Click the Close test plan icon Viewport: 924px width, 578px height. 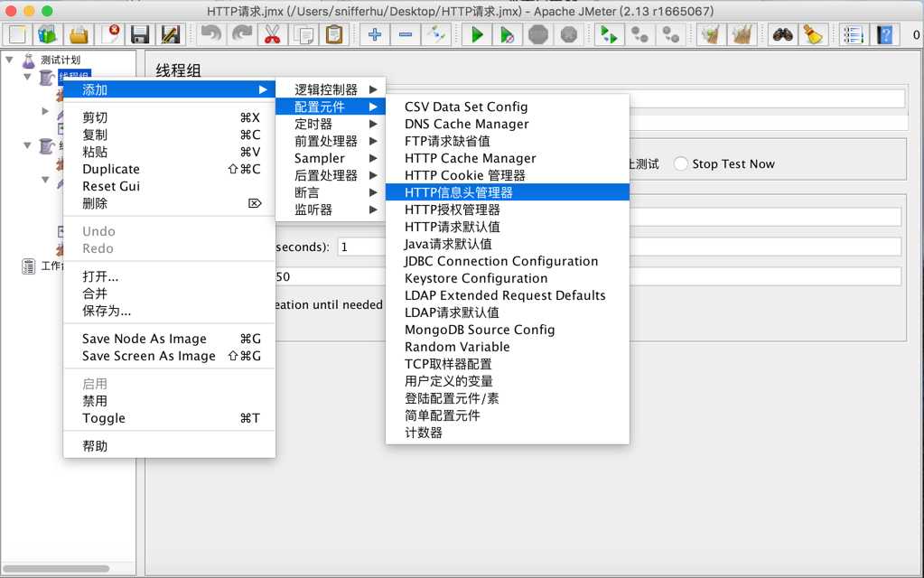109,34
